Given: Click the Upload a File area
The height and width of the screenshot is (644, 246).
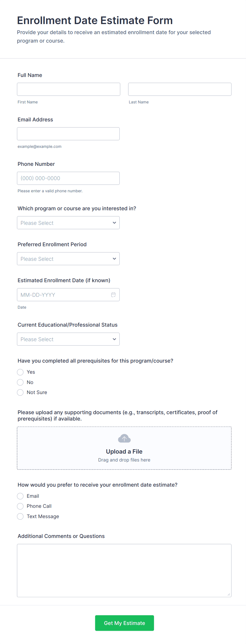Looking at the screenshot, I should click(124, 451).
